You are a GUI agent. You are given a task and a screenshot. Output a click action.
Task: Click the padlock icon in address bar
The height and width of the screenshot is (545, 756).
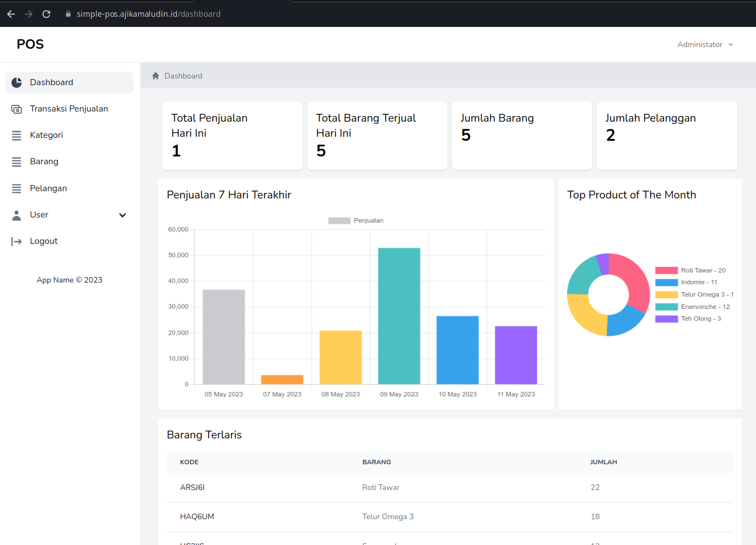coord(68,14)
